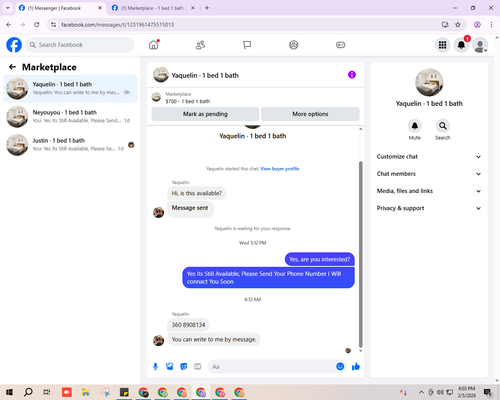
Task: Open the Yaquelin - 1 bed 1 bath conversation
Action: (x=70, y=89)
